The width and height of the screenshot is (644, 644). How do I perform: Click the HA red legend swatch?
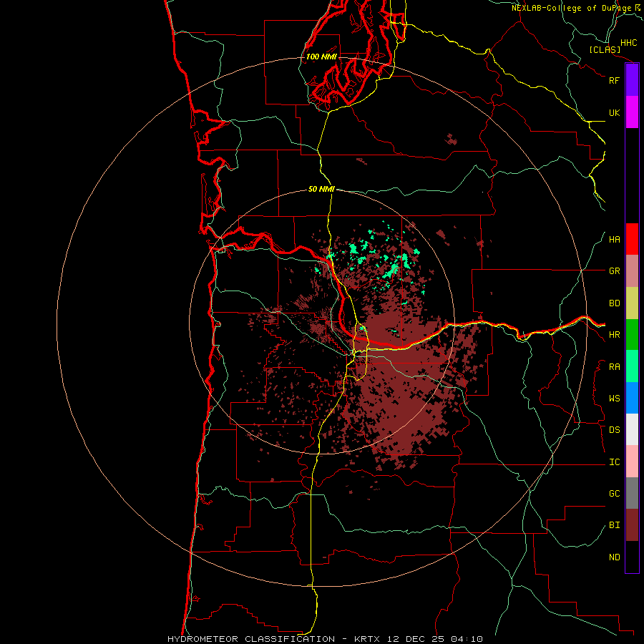632,239
